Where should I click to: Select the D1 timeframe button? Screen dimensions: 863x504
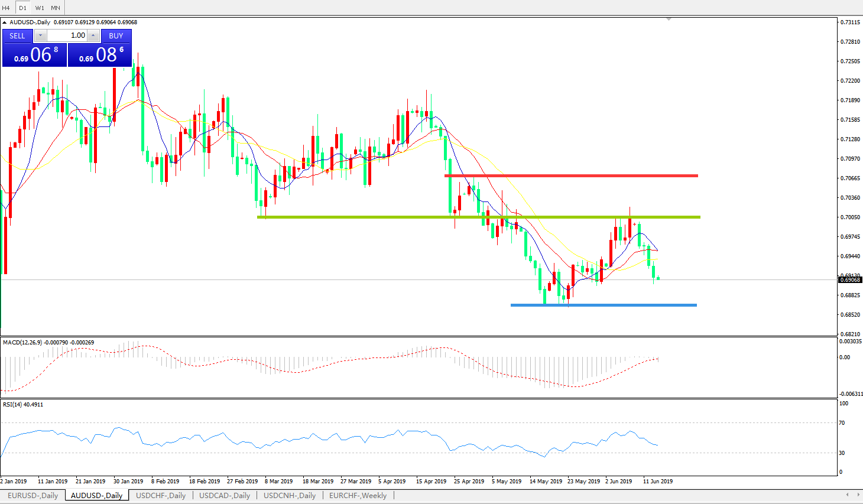click(x=22, y=8)
